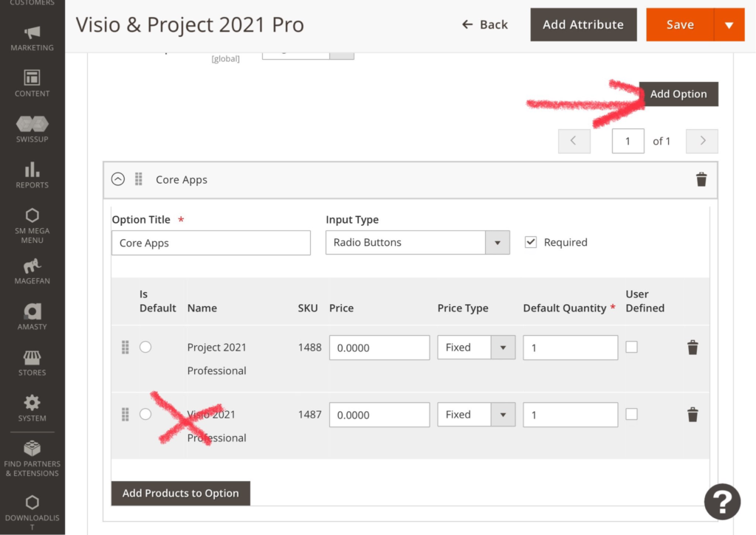Open Stores from the sidebar
This screenshot has width=756, height=535.
tap(32, 363)
